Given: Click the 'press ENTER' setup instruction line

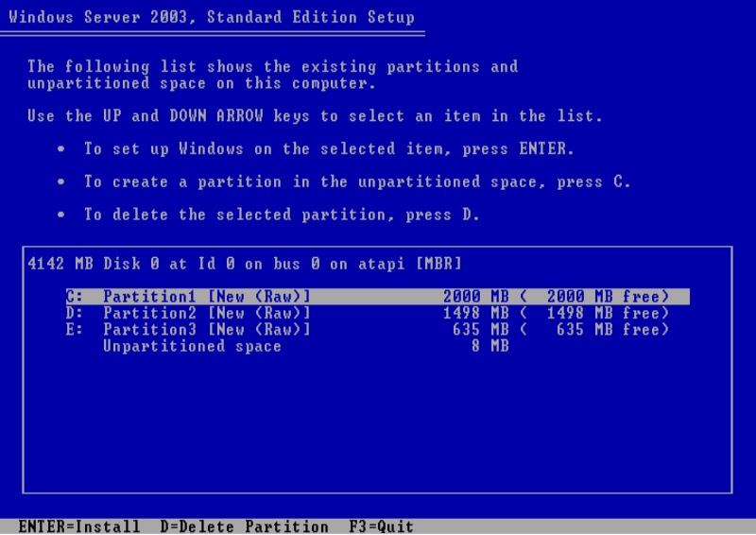Looking at the screenshot, I should 329,148.
